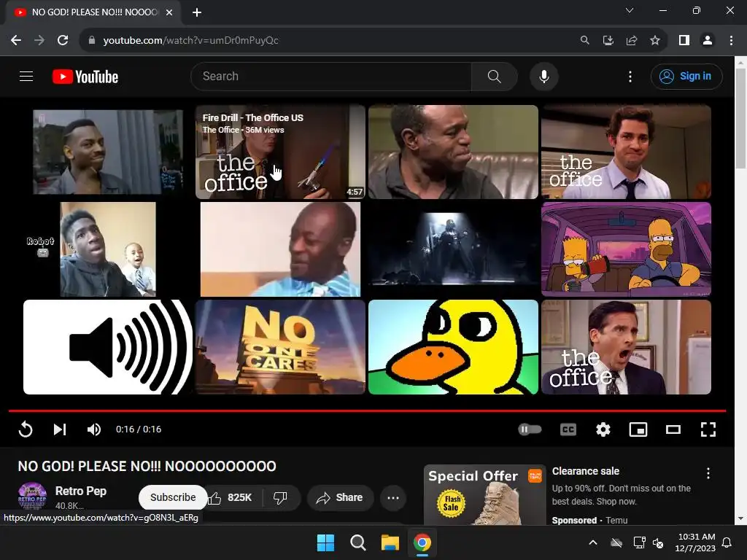Open Windows taskbar search
The image size is (747, 560).
357,542
